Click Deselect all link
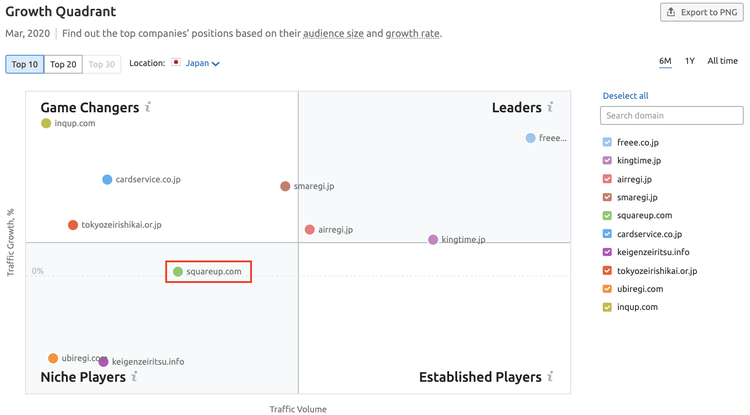 (x=625, y=96)
